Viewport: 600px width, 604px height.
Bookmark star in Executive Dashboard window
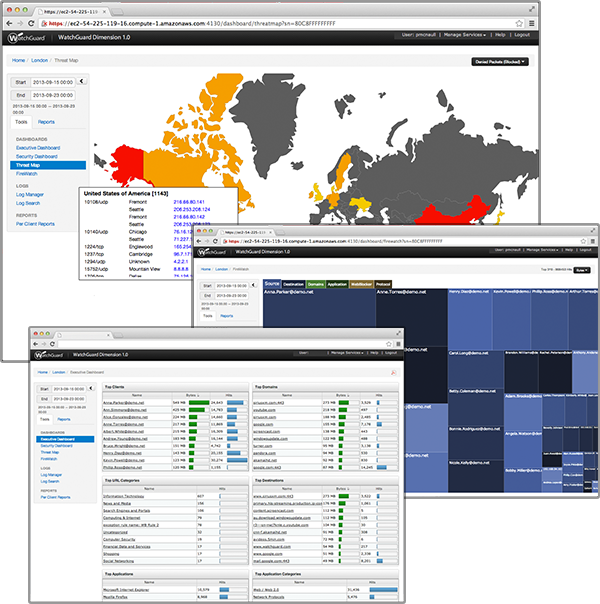coord(389,344)
